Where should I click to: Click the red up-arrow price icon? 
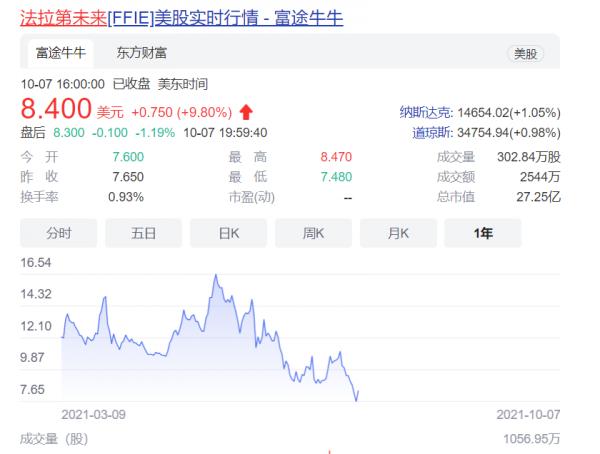[x=246, y=112]
